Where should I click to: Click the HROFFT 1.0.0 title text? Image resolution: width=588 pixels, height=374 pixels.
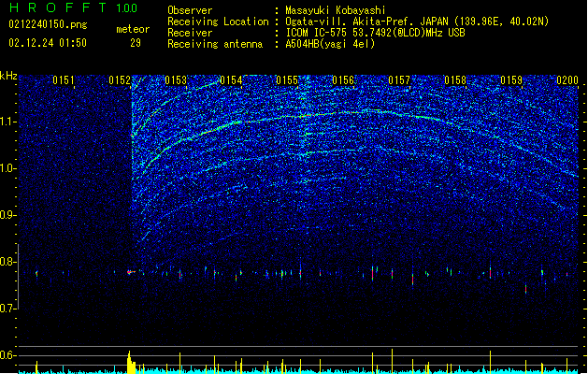(x=74, y=7)
